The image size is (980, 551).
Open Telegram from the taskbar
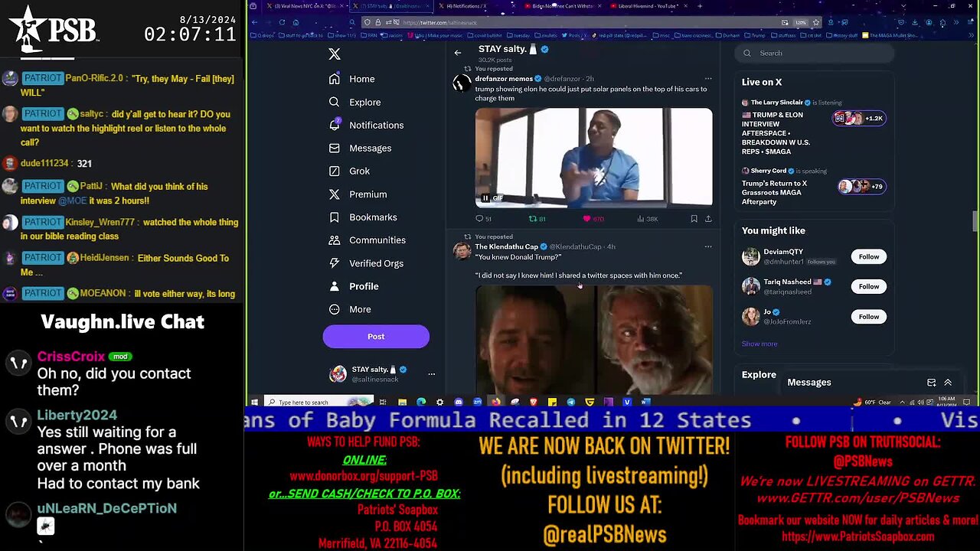tap(571, 402)
